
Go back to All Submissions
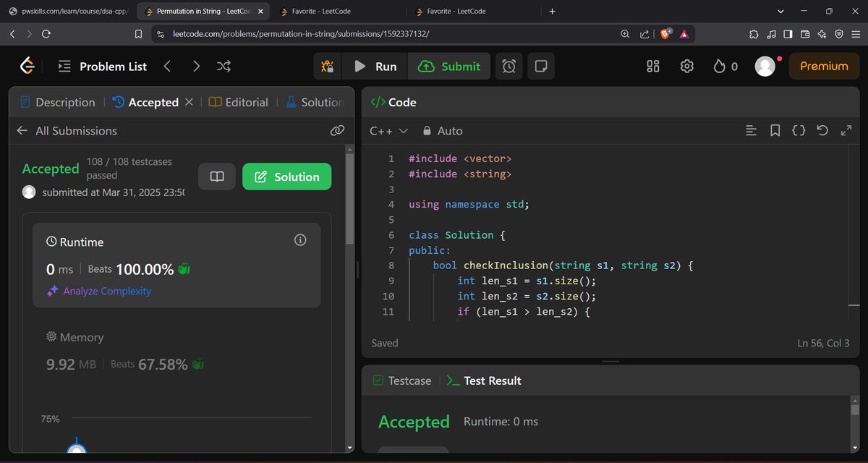tap(67, 130)
